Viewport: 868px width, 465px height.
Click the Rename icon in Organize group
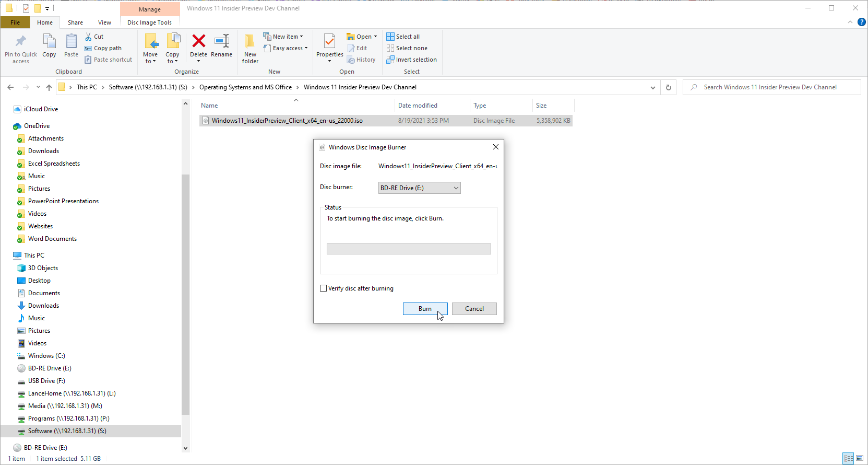[x=222, y=41]
